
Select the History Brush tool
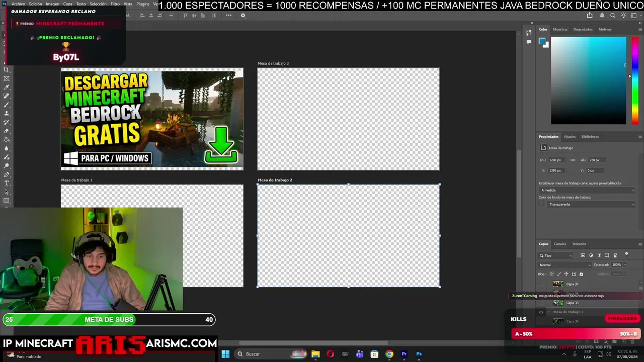pos(7,122)
